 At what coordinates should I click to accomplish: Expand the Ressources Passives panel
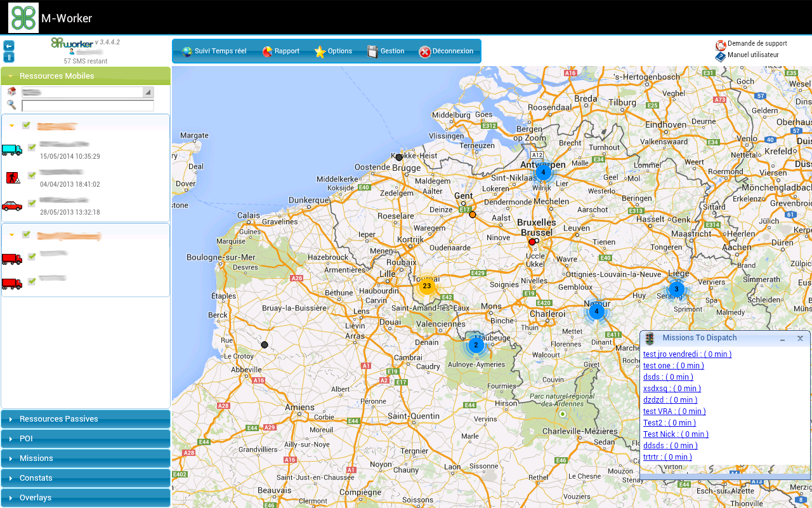(86, 419)
